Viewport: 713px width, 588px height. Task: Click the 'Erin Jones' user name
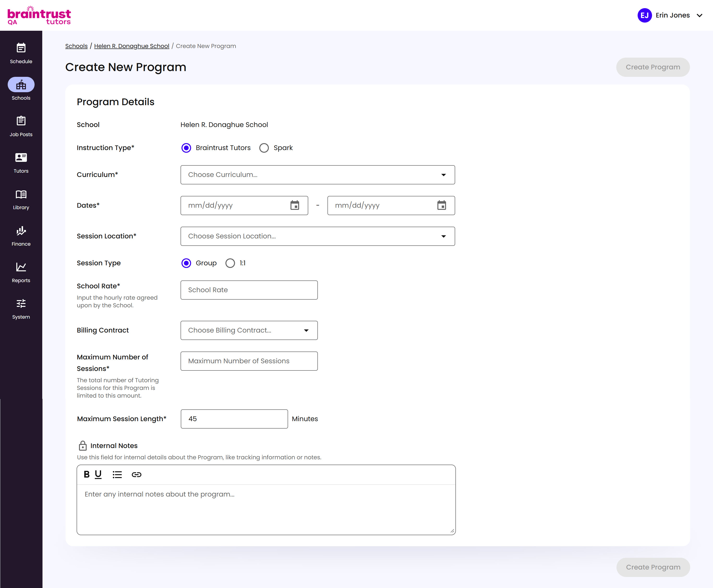pos(673,15)
